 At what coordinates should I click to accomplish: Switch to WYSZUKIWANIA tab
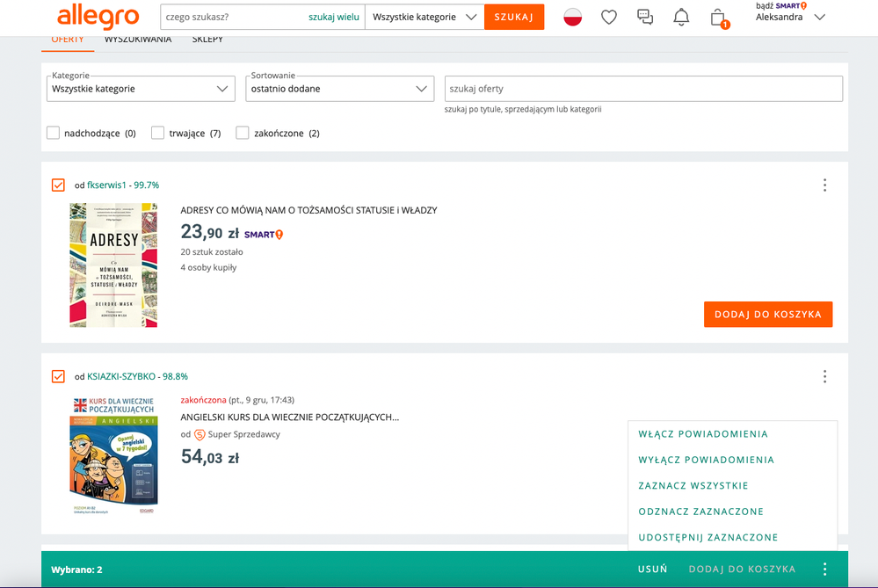138,40
